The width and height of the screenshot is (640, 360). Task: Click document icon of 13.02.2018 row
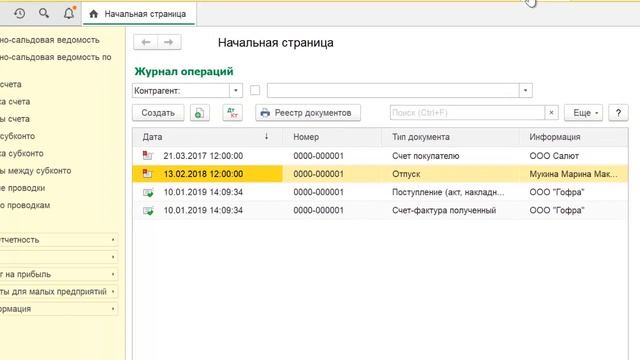pos(147,174)
